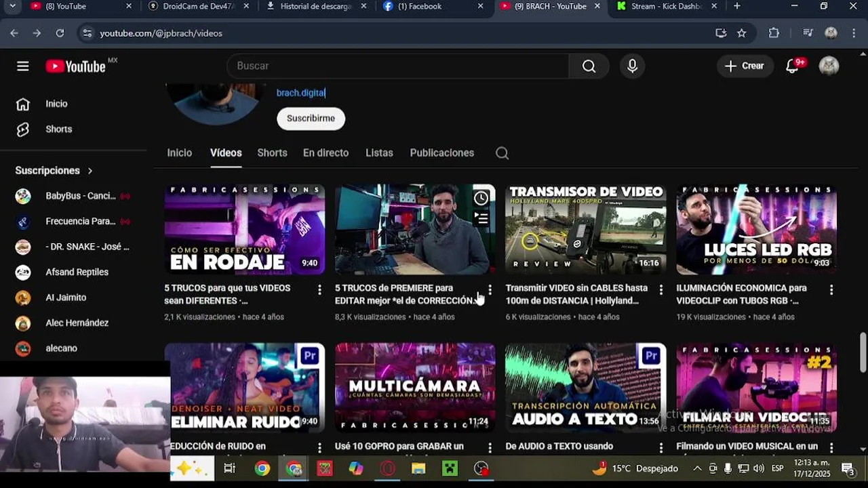868x488 pixels.
Task: Switch to the Listas tab
Action: [379, 153]
